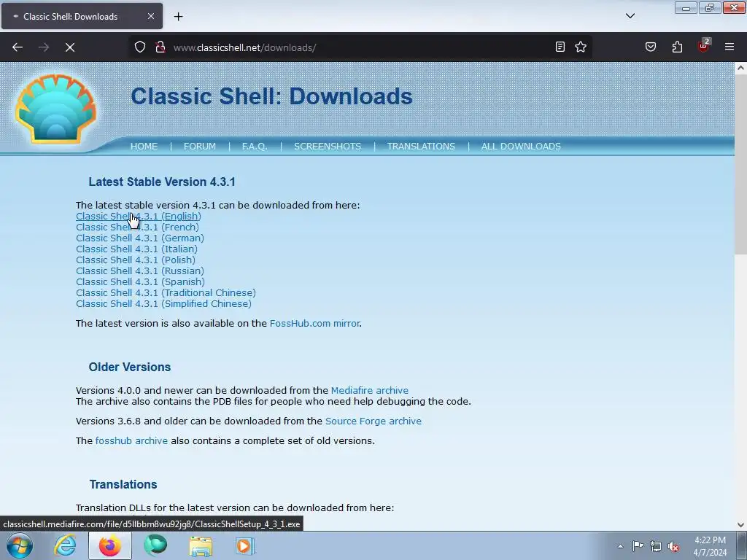This screenshot has height=560, width=747.
Task: Click the site security padlock icon
Action: coord(160,47)
